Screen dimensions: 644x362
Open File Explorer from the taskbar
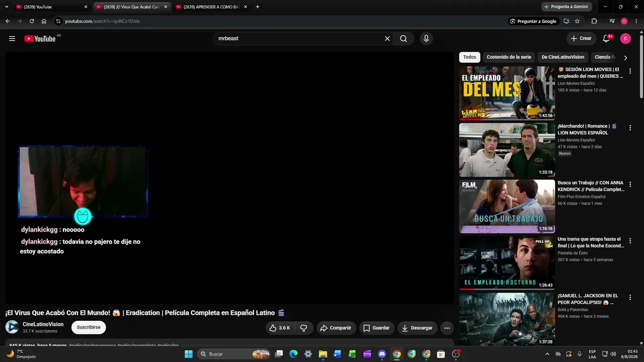[x=323, y=354]
